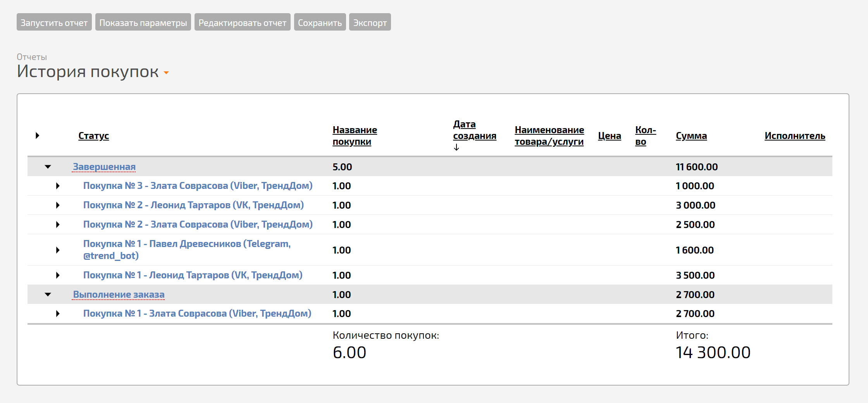The image size is (868, 403).
Task: Expand row Покупка № 2 Злата Соврасова
Action: tap(58, 225)
